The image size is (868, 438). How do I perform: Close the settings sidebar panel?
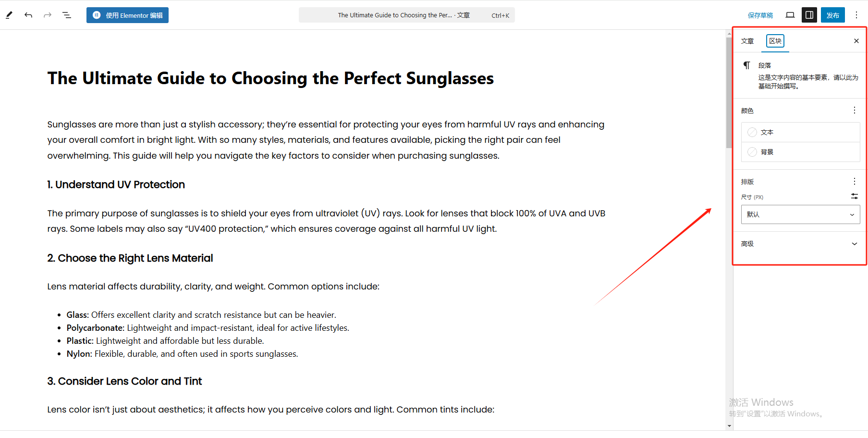pos(856,41)
